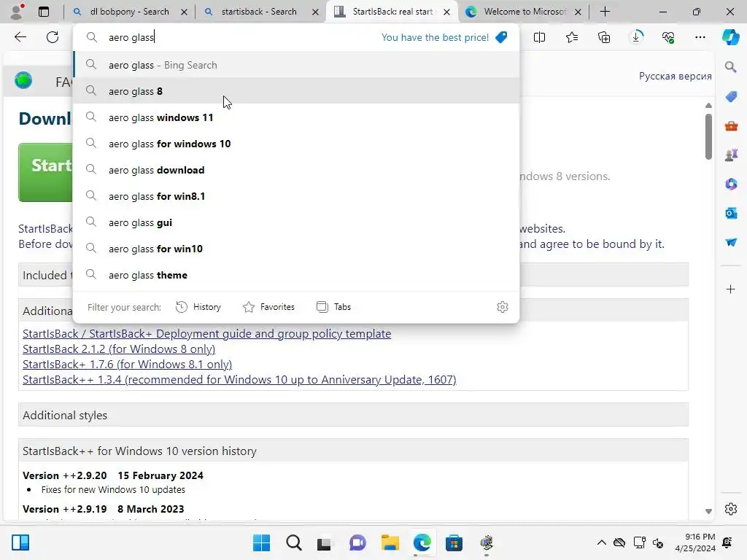The height and width of the screenshot is (560, 747).
Task: Open the search dropdown settings gear
Action: 502,307
